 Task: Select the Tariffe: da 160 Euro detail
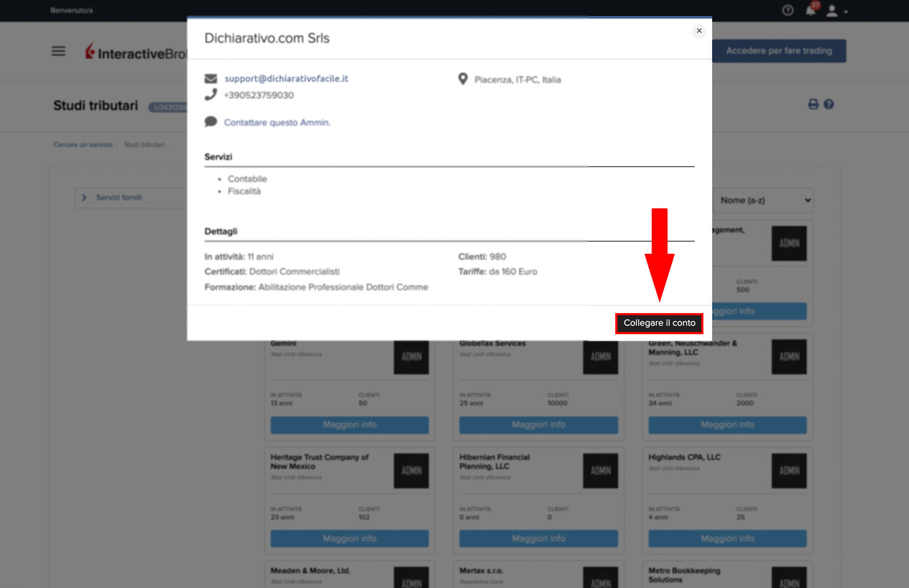(x=498, y=271)
